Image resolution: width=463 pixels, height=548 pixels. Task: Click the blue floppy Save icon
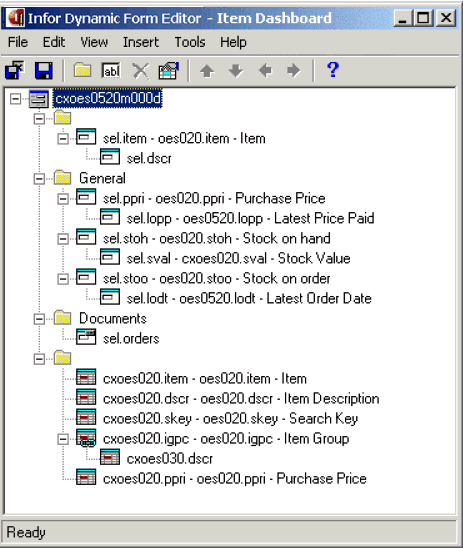[44, 71]
